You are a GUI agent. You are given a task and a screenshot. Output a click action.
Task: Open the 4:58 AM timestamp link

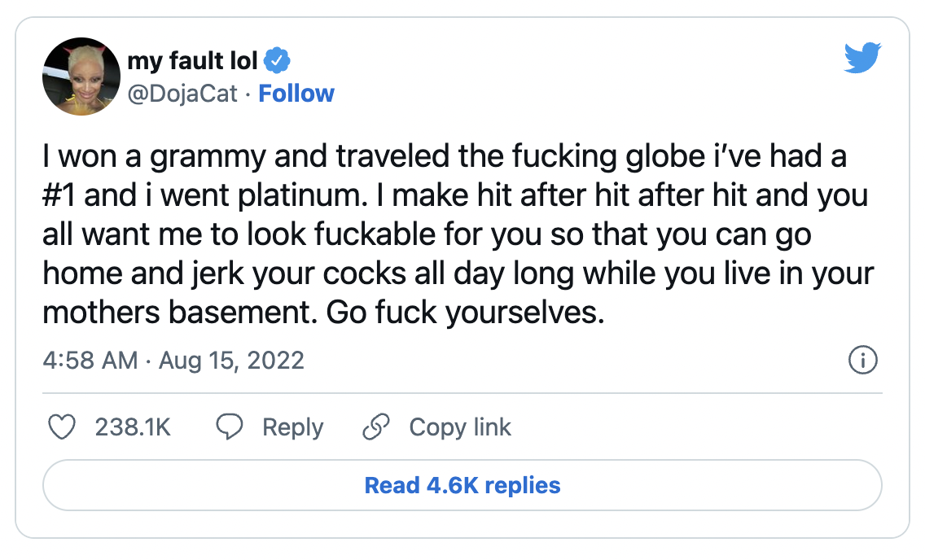[90, 360]
